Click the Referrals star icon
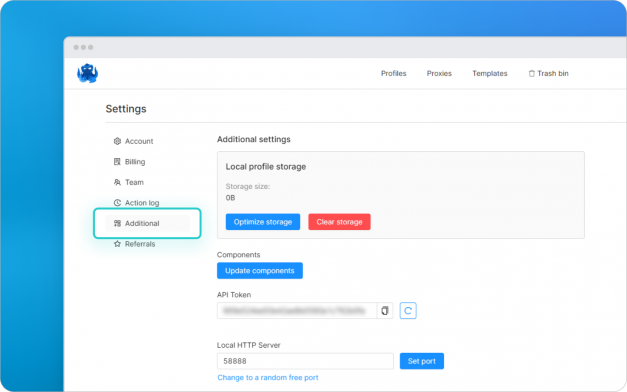Viewport: 627px width, 392px height. click(117, 244)
